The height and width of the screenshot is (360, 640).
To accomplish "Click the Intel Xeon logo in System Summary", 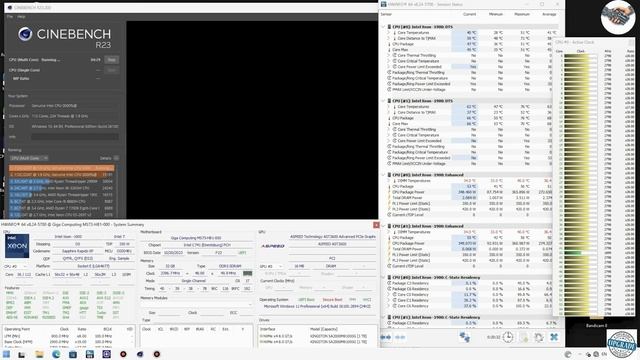I will coord(17,246).
